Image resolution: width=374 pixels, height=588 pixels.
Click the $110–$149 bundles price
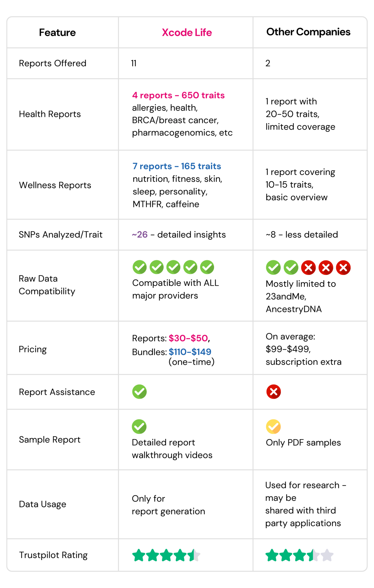point(190,351)
